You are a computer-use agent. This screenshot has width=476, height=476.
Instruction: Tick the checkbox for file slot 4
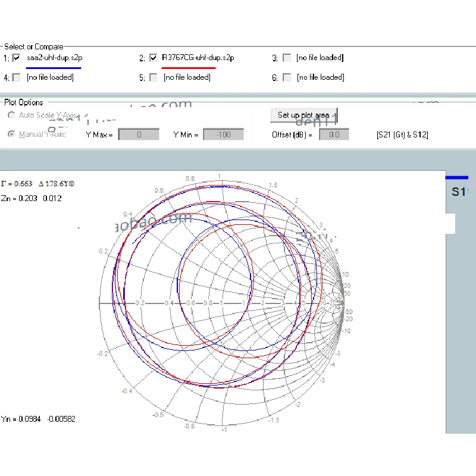pos(16,77)
